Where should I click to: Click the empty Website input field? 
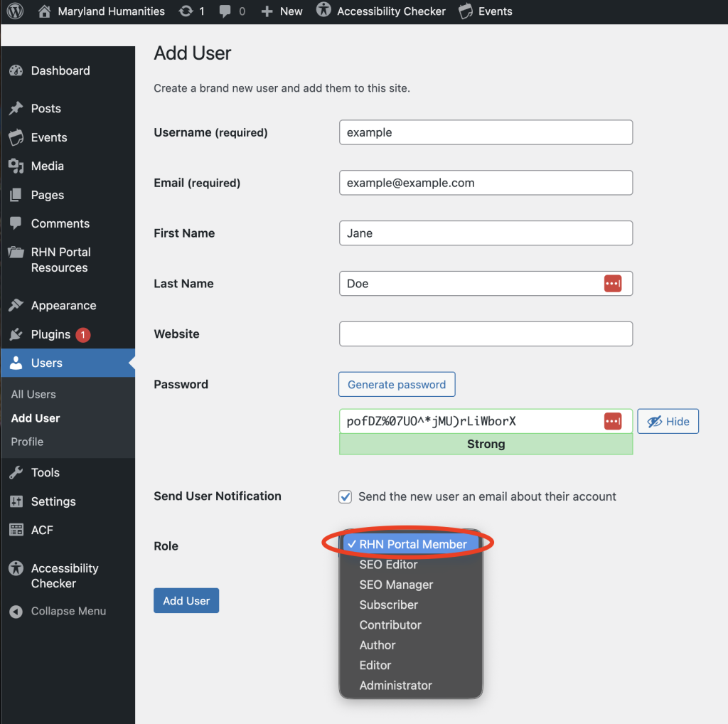click(x=486, y=334)
